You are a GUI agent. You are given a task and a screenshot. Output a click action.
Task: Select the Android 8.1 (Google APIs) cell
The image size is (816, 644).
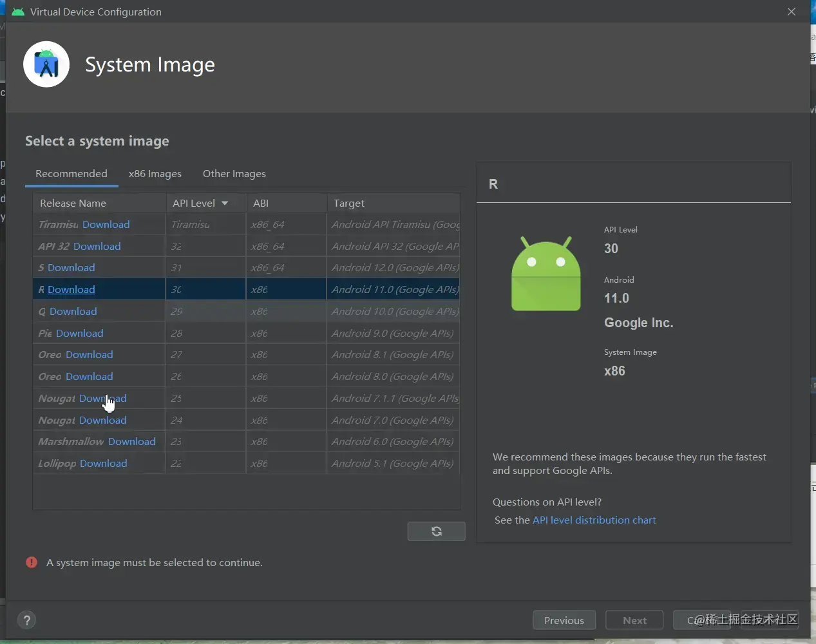[x=394, y=355]
